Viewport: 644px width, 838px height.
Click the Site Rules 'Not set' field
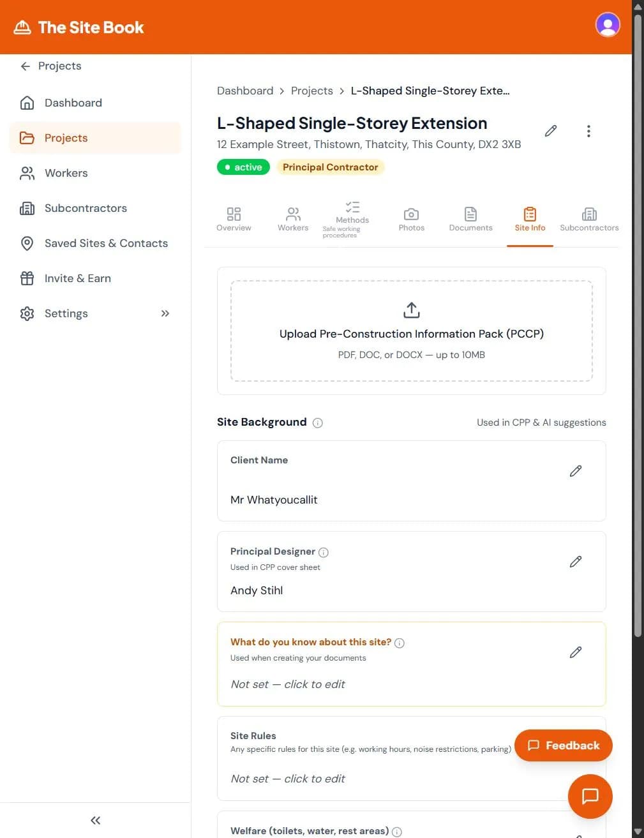point(288,779)
